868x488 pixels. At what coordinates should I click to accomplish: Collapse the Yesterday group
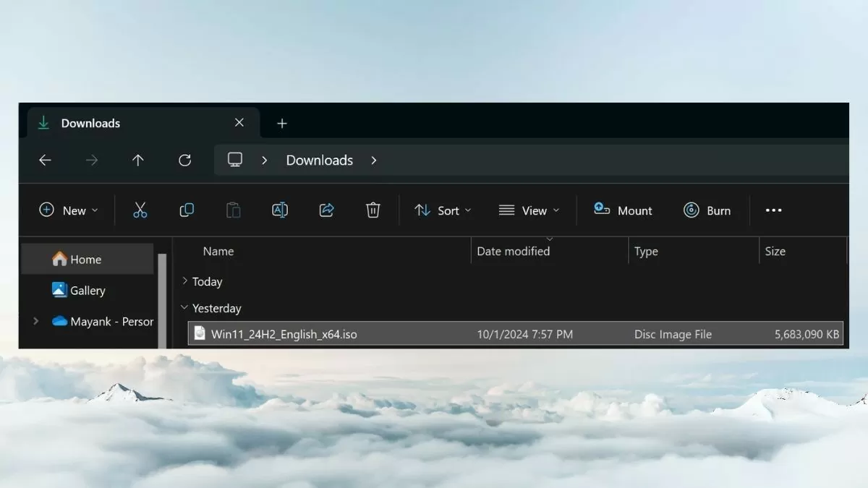(x=183, y=307)
